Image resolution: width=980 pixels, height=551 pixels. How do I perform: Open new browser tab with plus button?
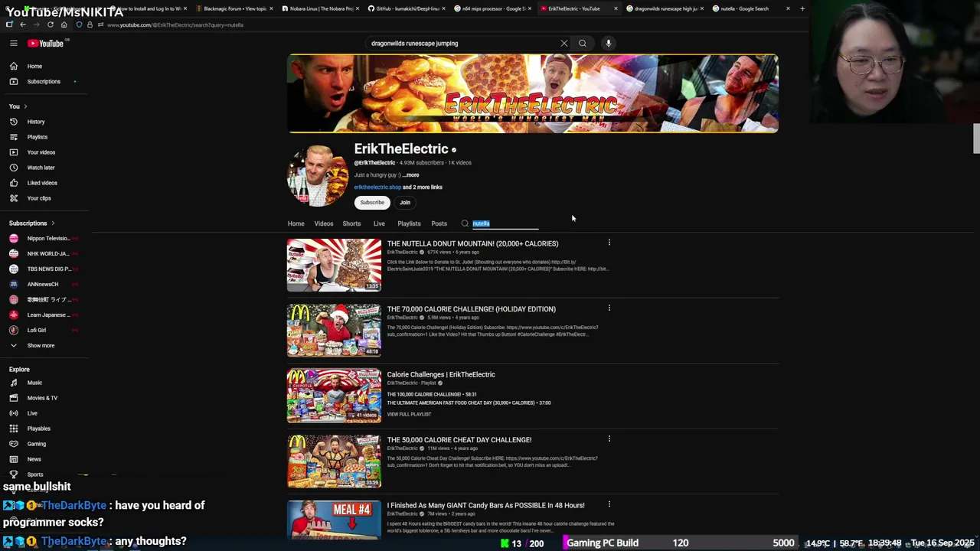[x=802, y=8]
